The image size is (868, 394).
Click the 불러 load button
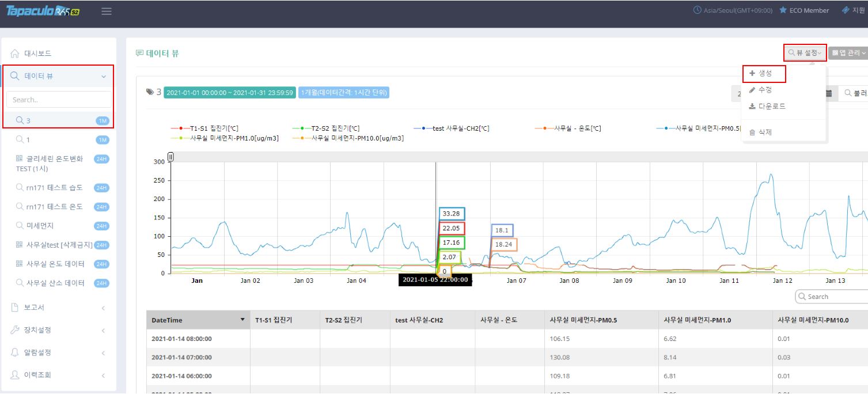[x=854, y=93]
